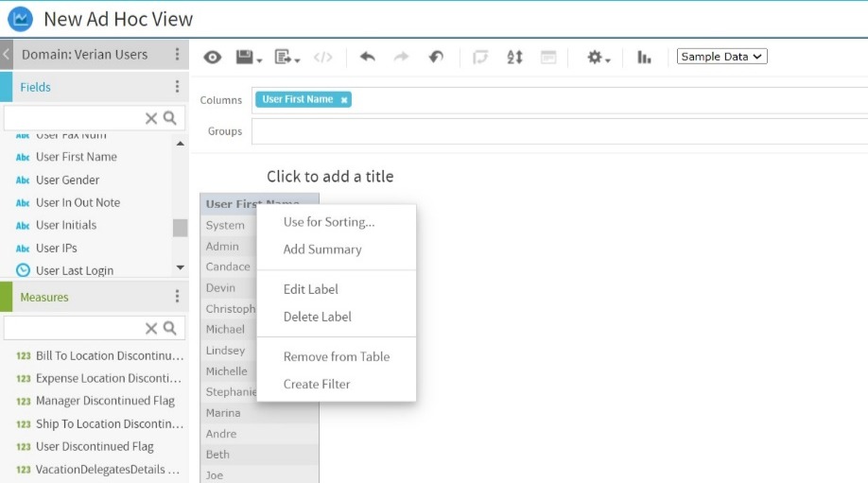Click the Fields search magnifier icon
This screenshot has height=483, width=868.
coord(170,118)
